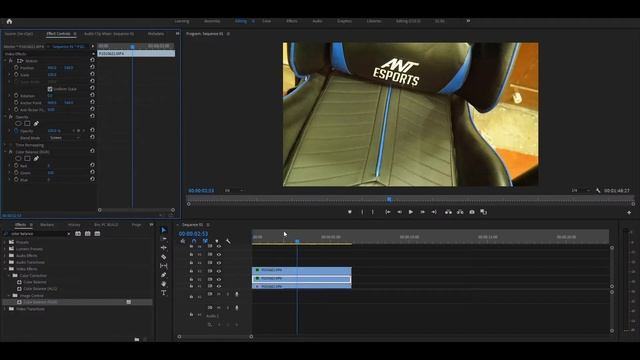Toggle Rotation stopwatch animation
640x360 pixels.
[x=16, y=96]
